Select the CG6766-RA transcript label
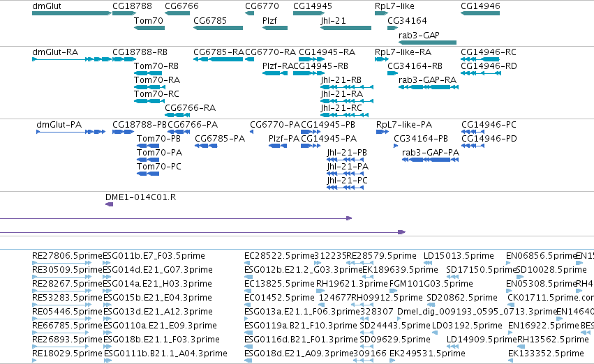 click(x=190, y=108)
